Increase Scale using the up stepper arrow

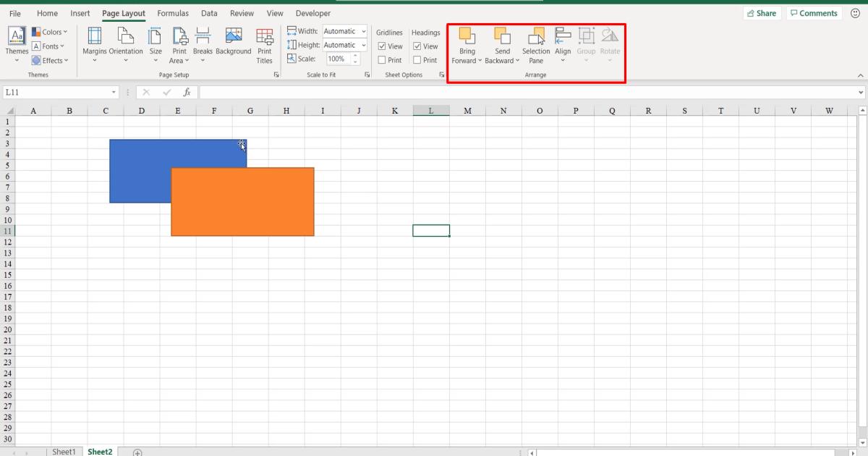[354, 56]
